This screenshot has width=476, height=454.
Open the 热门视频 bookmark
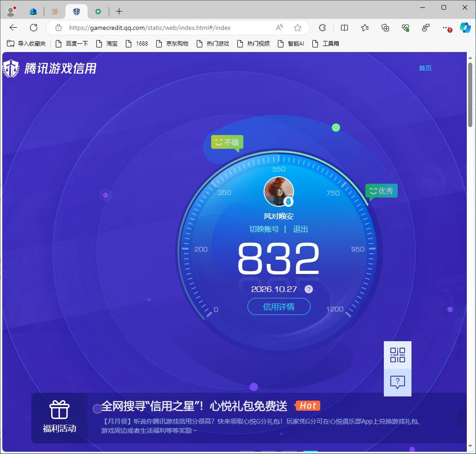pos(253,43)
